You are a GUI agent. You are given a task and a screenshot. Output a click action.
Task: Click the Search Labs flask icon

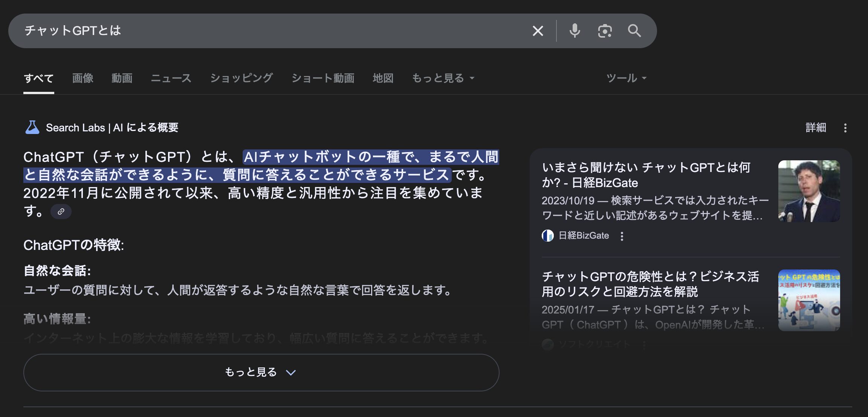[32, 128]
